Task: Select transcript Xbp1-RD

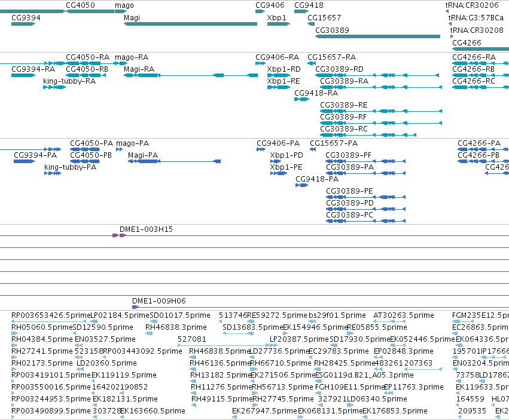Action: coord(279,75)
